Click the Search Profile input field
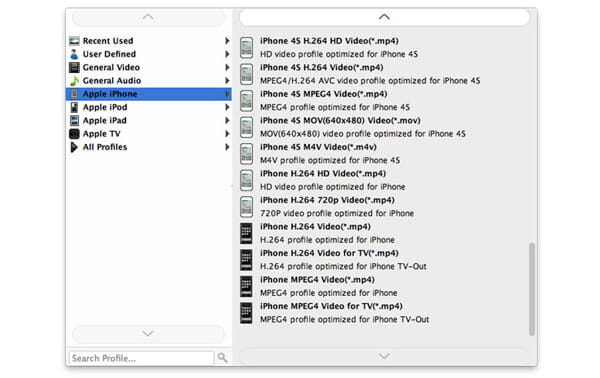The height and width of the screenshot is (378, 600). click(x=141, y=358)
